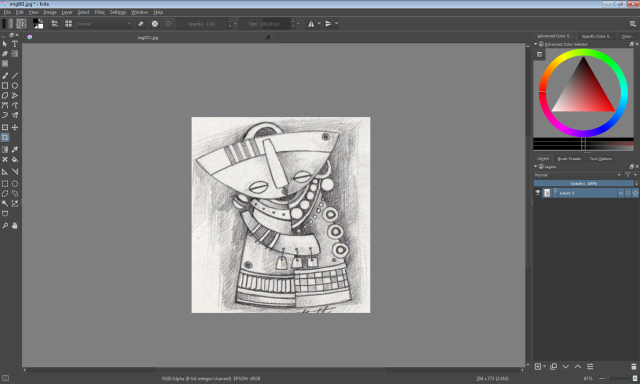Select the Transform tool
The width and height of the screenshot is (640, 384).
(5, 127)
